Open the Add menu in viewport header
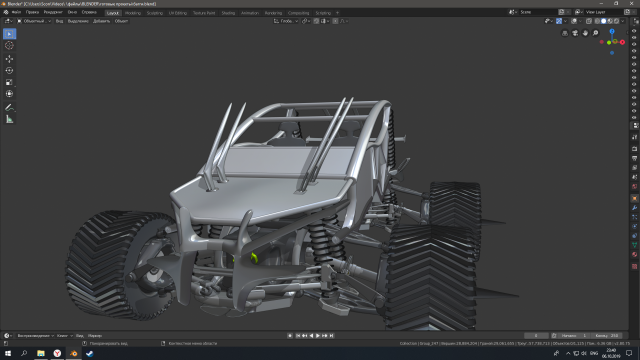The width and height of the screenshot is (640, 360). [x=101, y=21]
